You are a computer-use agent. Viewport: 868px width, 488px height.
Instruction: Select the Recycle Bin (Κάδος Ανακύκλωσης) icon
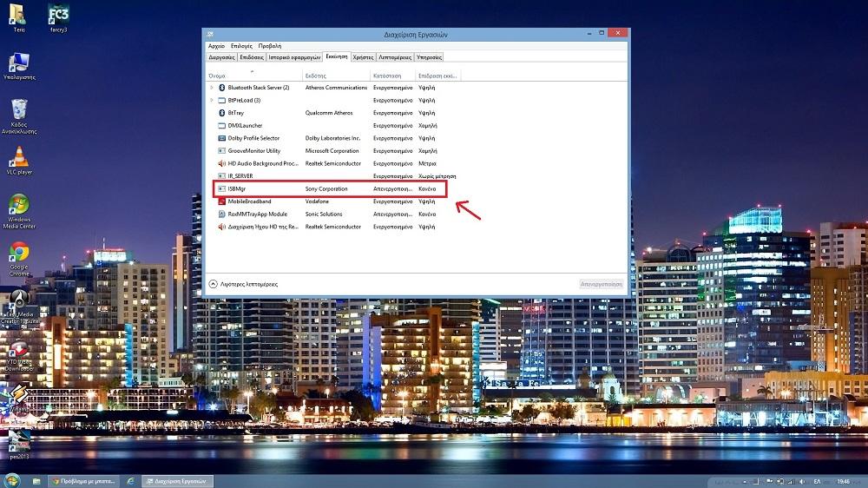pyautogui.click(x=19, y=116)
